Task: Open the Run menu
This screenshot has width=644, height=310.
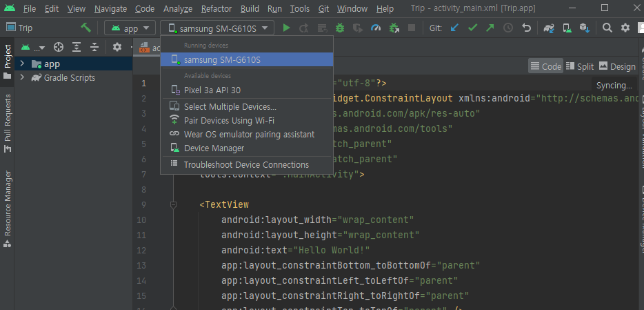Action: pos(274,9)
